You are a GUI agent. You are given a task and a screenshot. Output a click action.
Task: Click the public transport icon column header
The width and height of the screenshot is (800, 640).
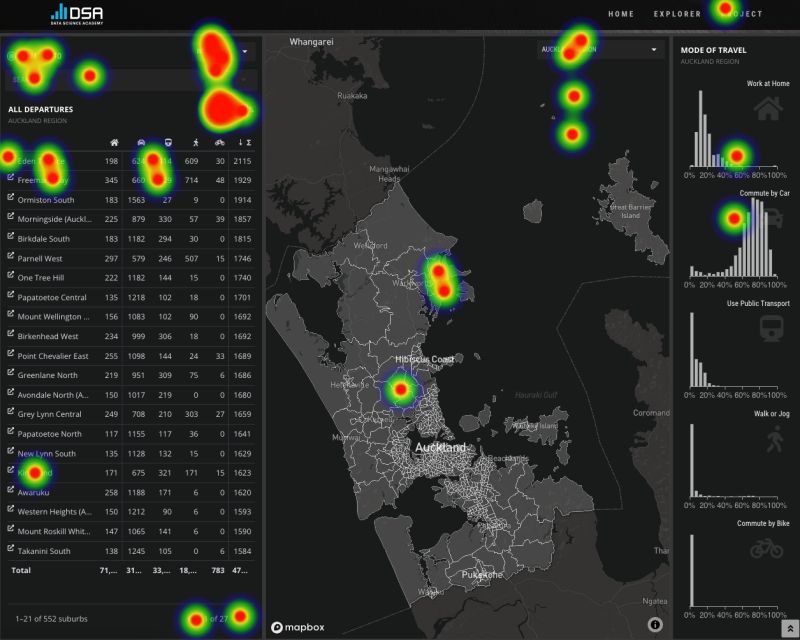tap(169, 142)
